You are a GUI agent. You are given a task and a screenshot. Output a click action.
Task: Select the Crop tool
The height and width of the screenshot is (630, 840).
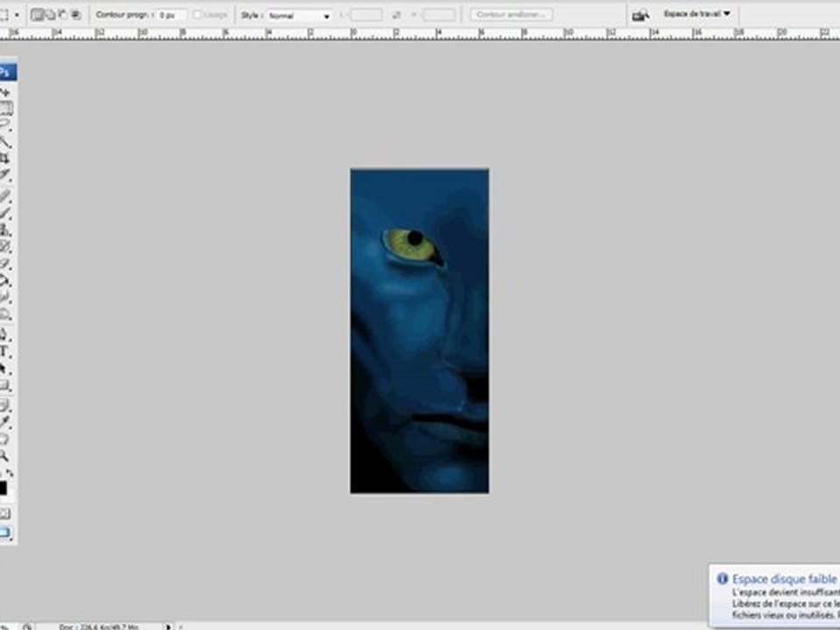click(x=5, y=158)
